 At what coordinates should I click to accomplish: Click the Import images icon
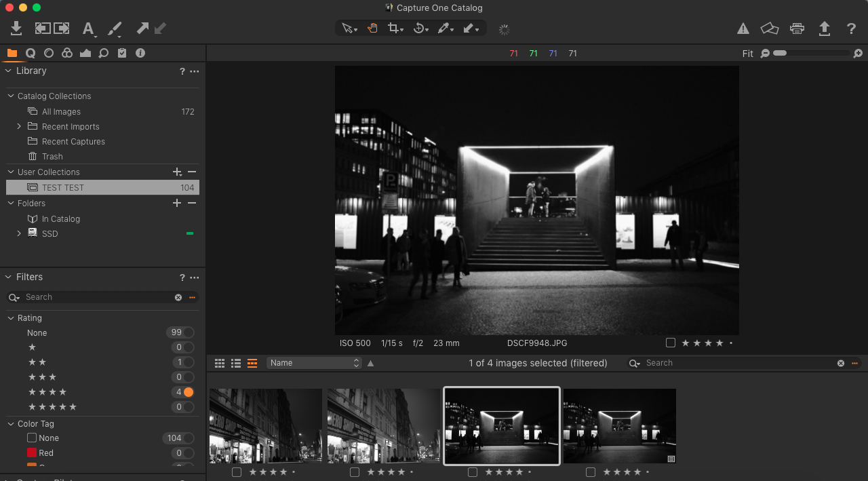(x=16, y=28)
